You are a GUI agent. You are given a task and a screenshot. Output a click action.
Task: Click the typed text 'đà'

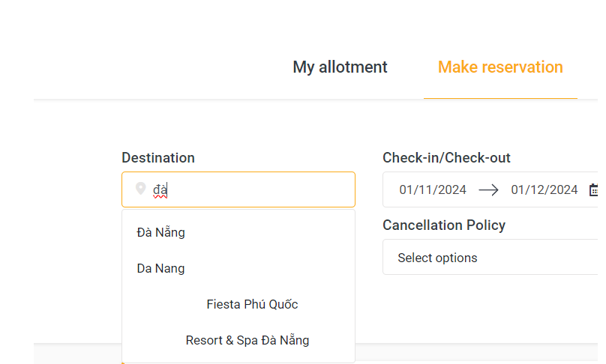[160, 189]
